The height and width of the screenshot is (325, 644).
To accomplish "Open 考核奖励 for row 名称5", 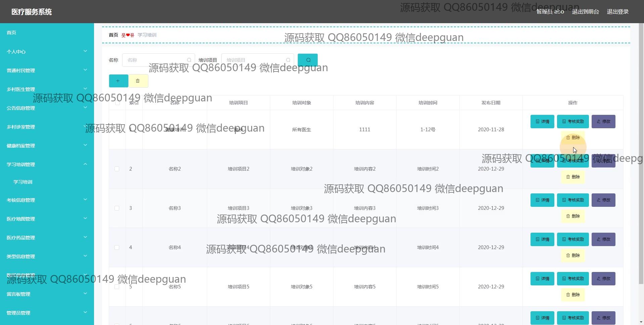I will 573,279.
